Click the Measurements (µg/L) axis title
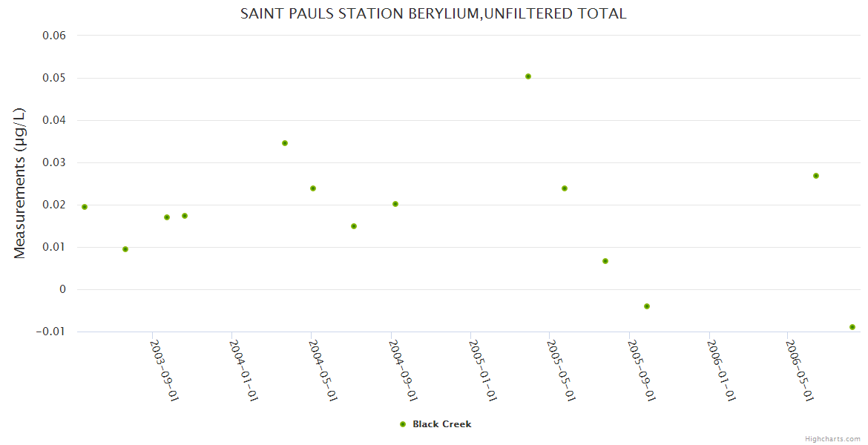This screenshot has height=445, width=868. coord(20,183)
